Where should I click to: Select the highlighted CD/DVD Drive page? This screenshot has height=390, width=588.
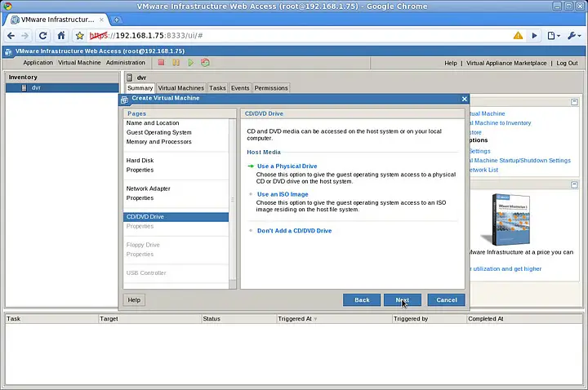pyautogui.click(x=176, y=217)
